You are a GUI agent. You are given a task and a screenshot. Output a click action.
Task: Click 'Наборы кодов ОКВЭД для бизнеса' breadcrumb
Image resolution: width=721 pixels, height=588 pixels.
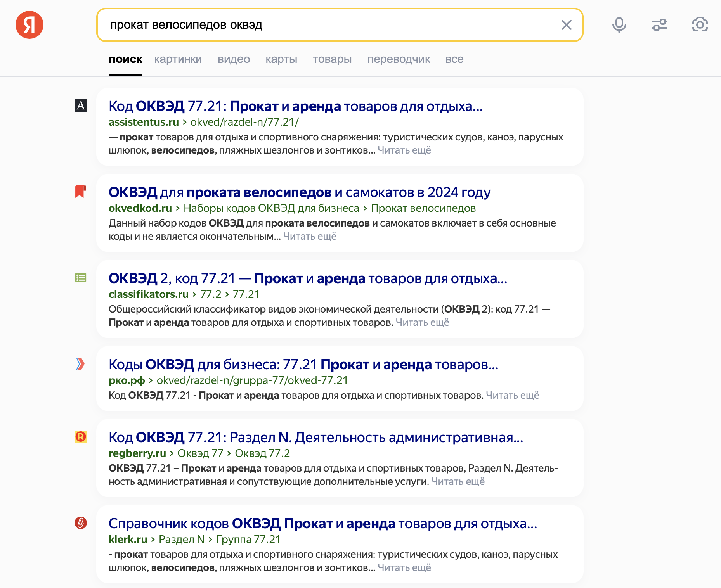tap(271, 208)
